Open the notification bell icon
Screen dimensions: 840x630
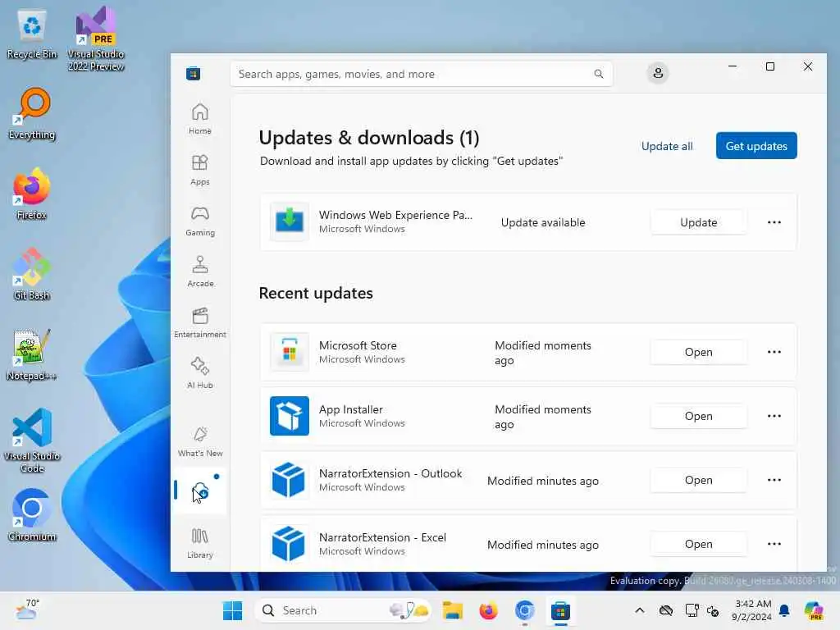[x=784, y=610]
